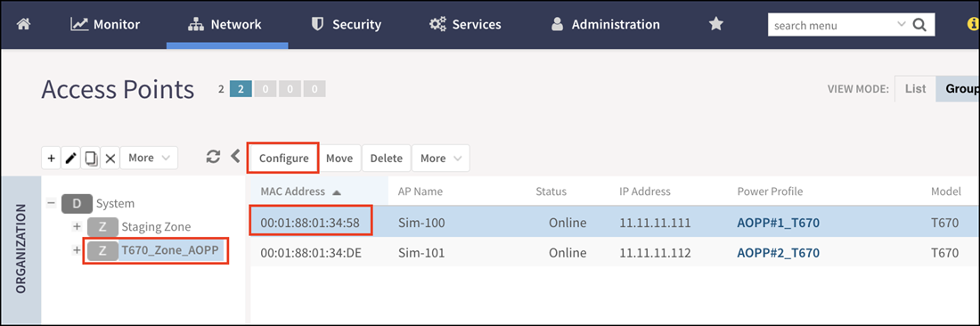This screenshot has height=326, width=980.
Task: Collapse the System domain node
Action: 51,204
